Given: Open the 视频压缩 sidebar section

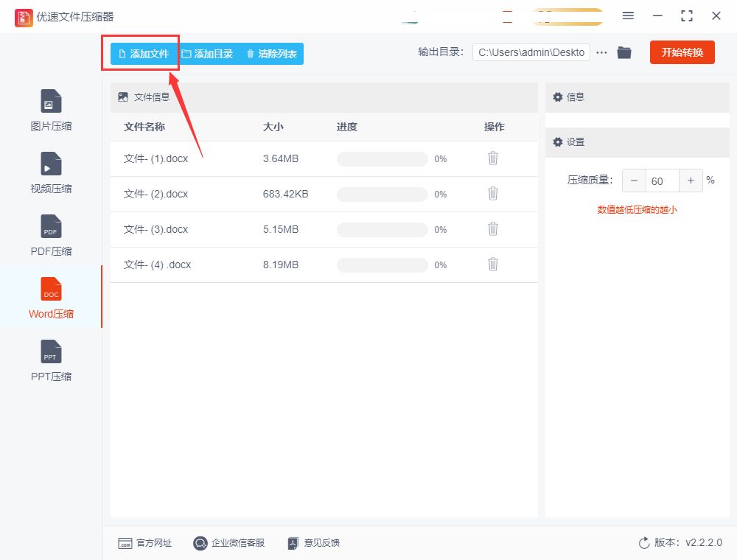Looking at the screenshot, I should (x=51, y=173).
